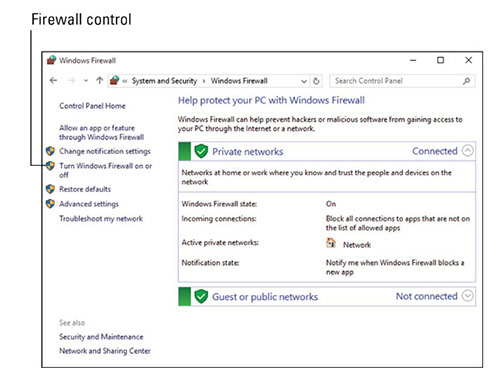Screen dimensions: 500x389
Task: Open Network and Sharing Center link
Action: [105, 351]
